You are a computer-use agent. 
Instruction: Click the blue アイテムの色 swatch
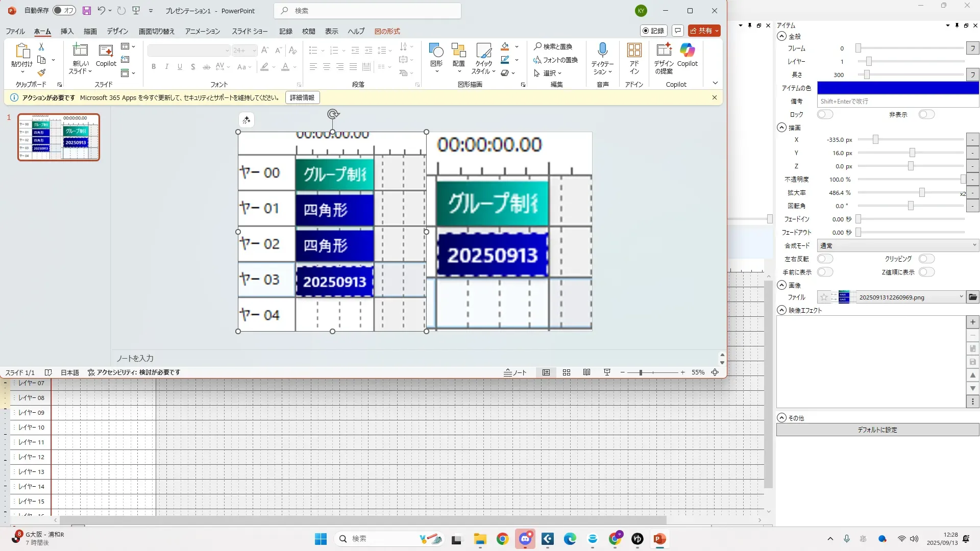(898, 88)
